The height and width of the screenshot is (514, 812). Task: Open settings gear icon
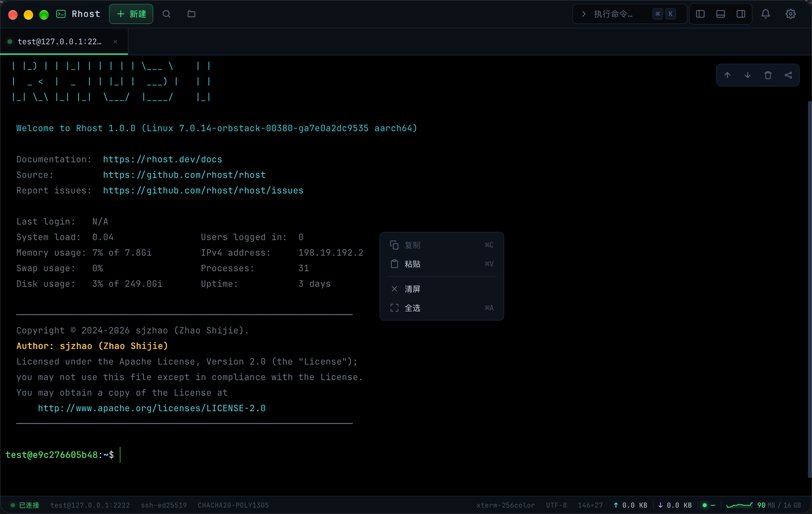791,14
